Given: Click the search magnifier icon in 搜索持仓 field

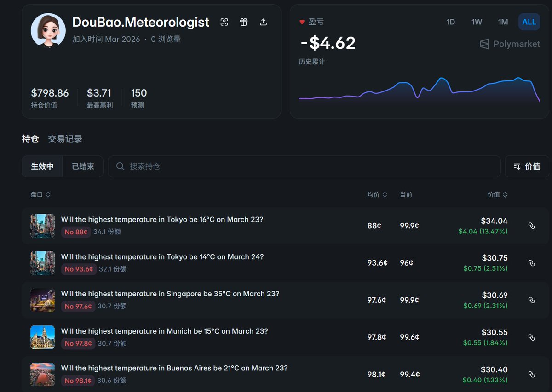Looking at the screenshot, I should (x=121, y=166).
